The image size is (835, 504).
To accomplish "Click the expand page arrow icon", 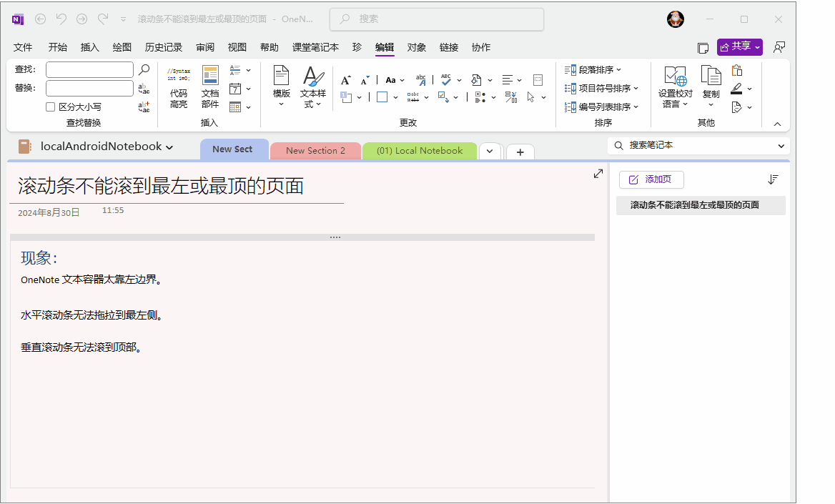I will pyautogui.click(x=598, y=174).
